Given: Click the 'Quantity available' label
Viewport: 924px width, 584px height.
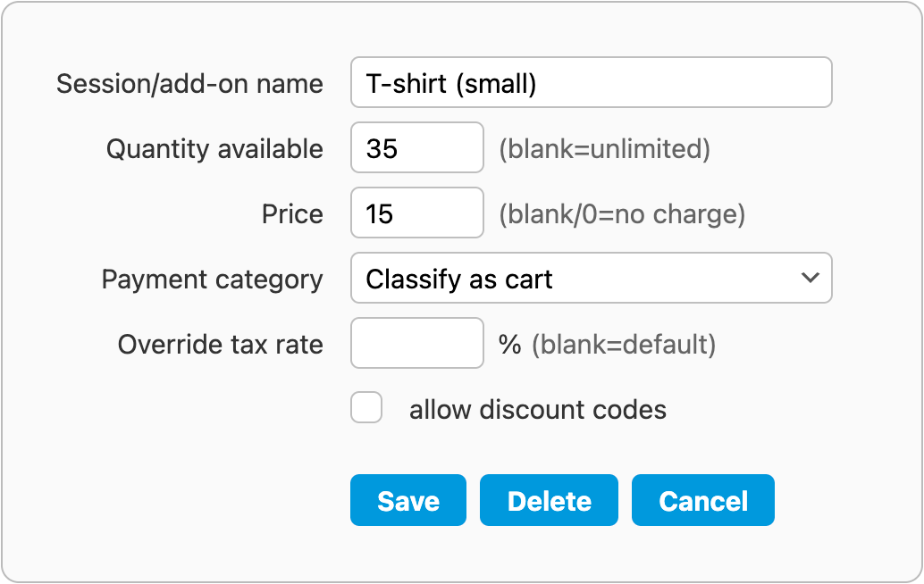Looking at the screenshot, I should (x=214, y=149).
